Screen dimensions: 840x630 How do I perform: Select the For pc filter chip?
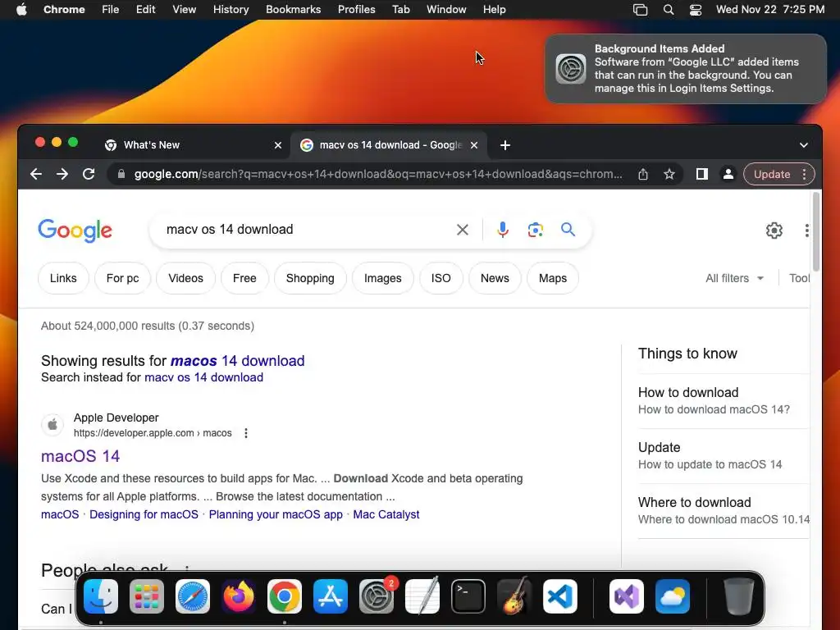click(x=122, y=279)
